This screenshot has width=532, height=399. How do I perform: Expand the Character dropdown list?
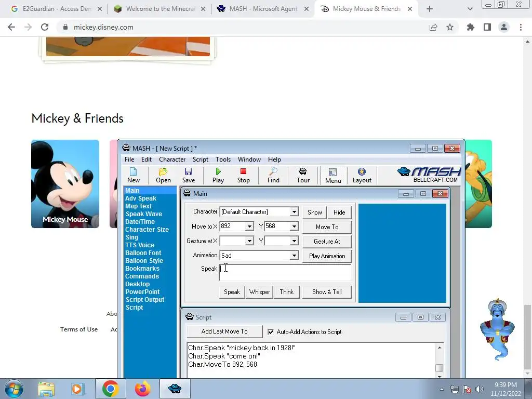(x=294, y=212)
